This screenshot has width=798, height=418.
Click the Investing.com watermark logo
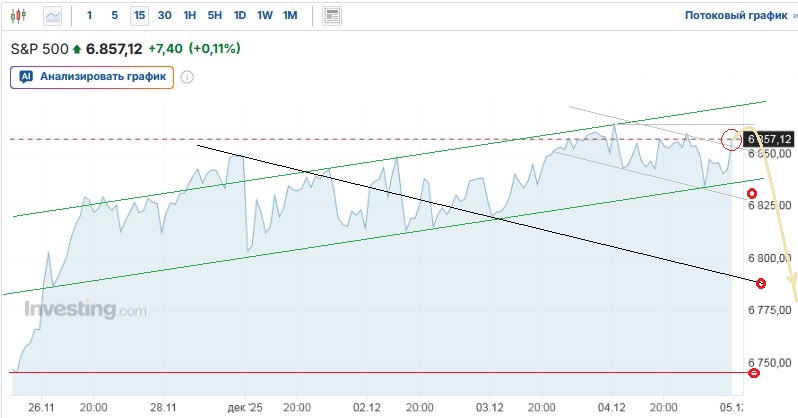tap(85, 310)
